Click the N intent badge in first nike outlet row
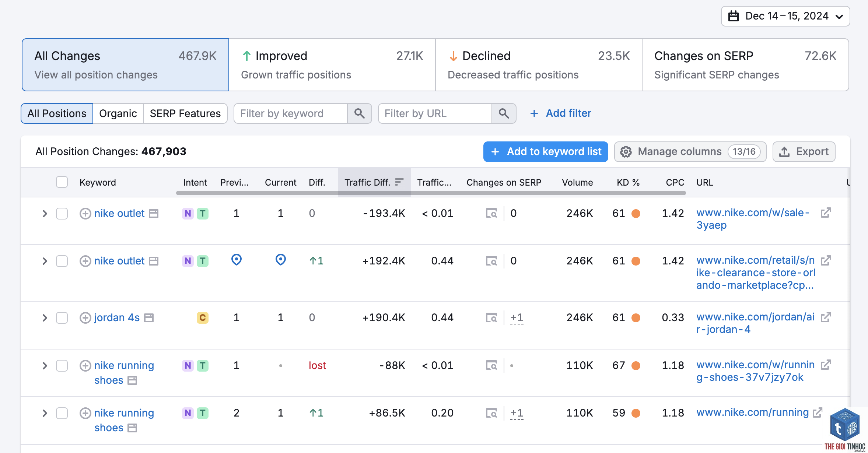Viewport: 868px width, 453px height. [x=188, y=214]
